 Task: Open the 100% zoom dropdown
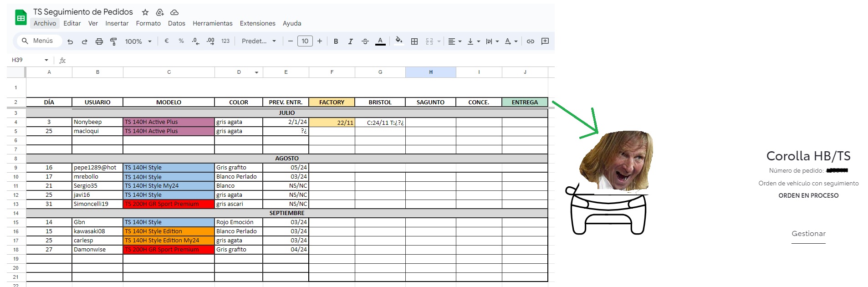point(138,41)
